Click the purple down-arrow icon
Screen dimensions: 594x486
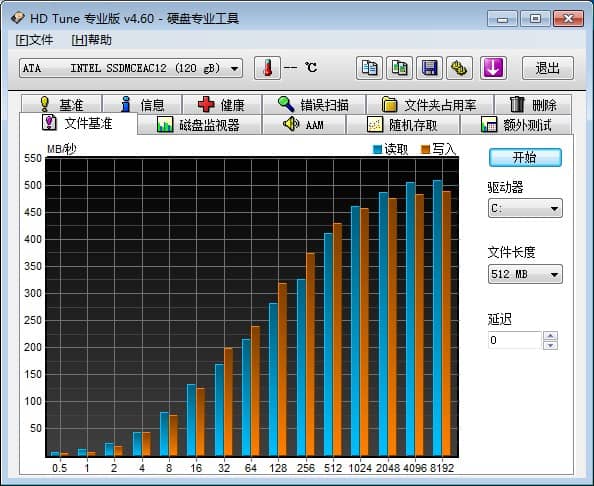(x=493, y=68)
